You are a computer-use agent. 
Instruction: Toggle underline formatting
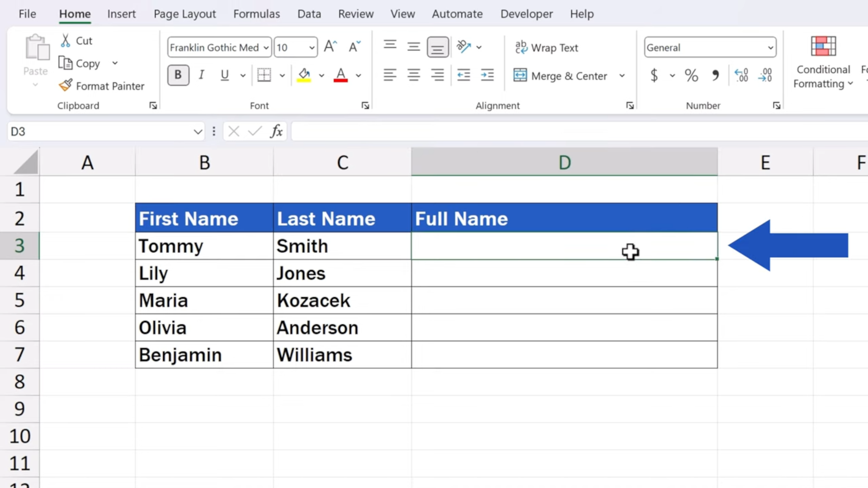[x=225, y=75]
